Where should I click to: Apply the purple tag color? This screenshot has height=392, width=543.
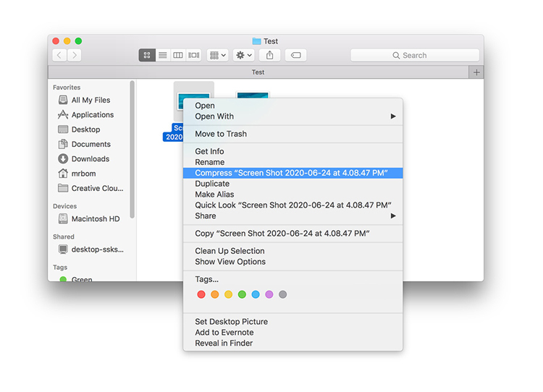click(x=269, y=294)
